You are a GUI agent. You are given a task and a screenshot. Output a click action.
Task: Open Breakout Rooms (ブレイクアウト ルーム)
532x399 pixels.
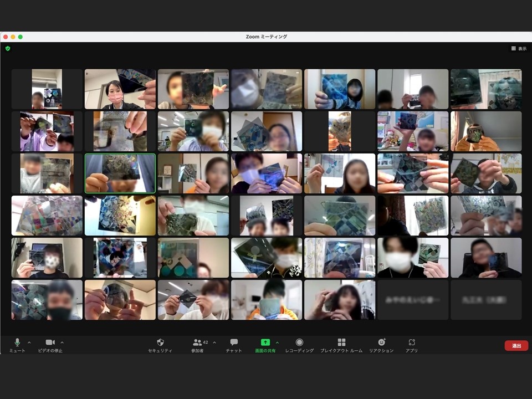point(341,342)
